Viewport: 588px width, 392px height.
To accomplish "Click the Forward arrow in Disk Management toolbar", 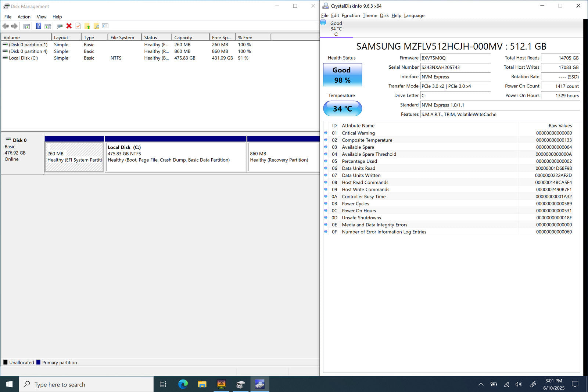I will [14, 26].
